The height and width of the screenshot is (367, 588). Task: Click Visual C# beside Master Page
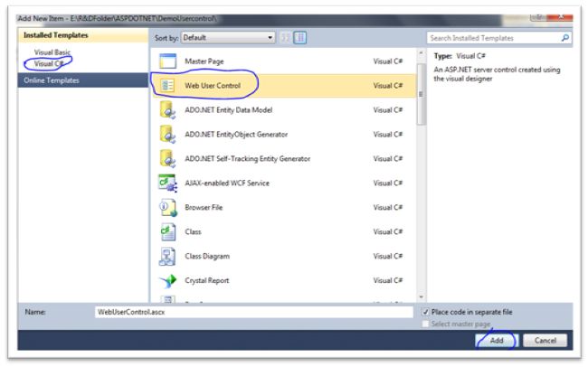(x=388, y=61)
